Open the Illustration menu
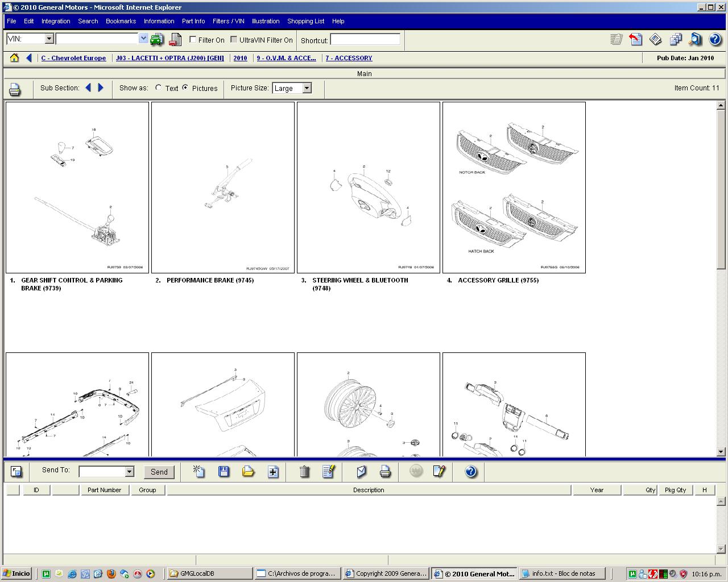The image size is (728, 582). [x=266, y=21]
